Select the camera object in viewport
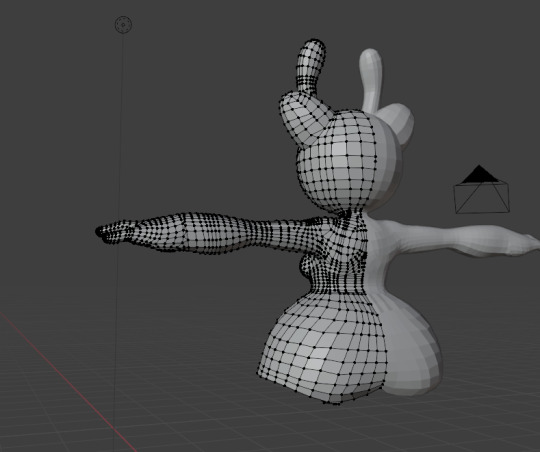The image size is (540, 452). click(481, 190)
